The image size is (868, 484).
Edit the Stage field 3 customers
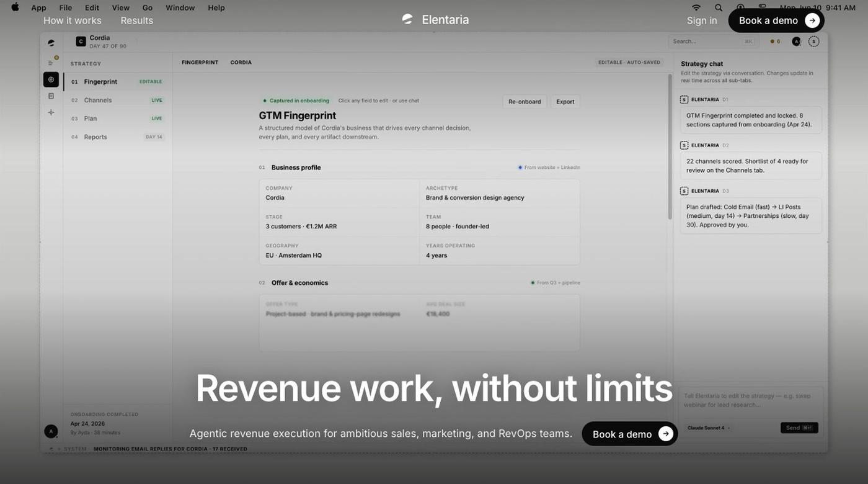point(339,222)
